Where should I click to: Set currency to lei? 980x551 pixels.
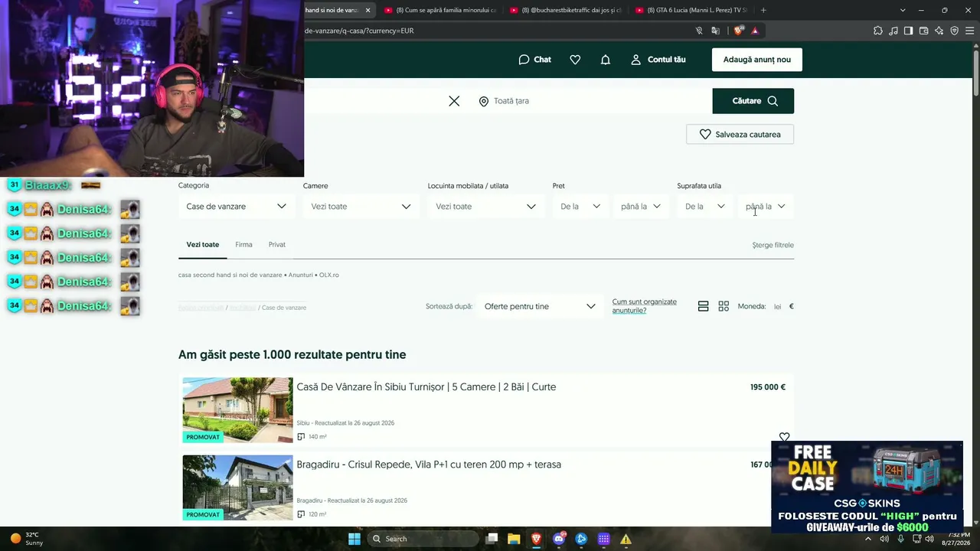point(778,306)
